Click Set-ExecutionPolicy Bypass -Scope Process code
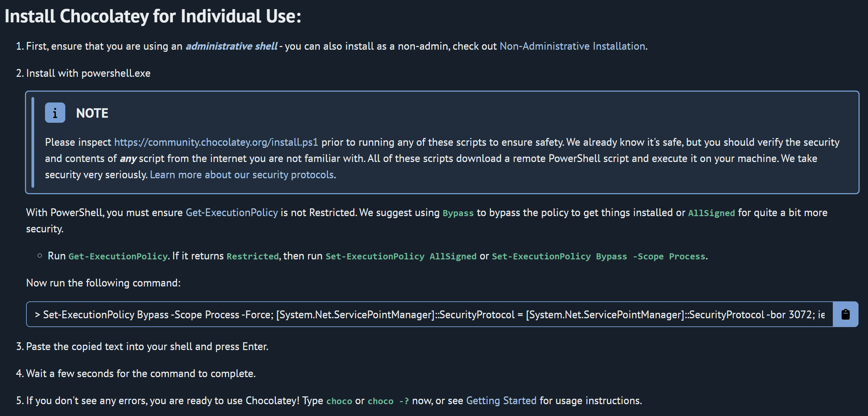The width and height of the screenshot is (868, 416). [598, 256]
